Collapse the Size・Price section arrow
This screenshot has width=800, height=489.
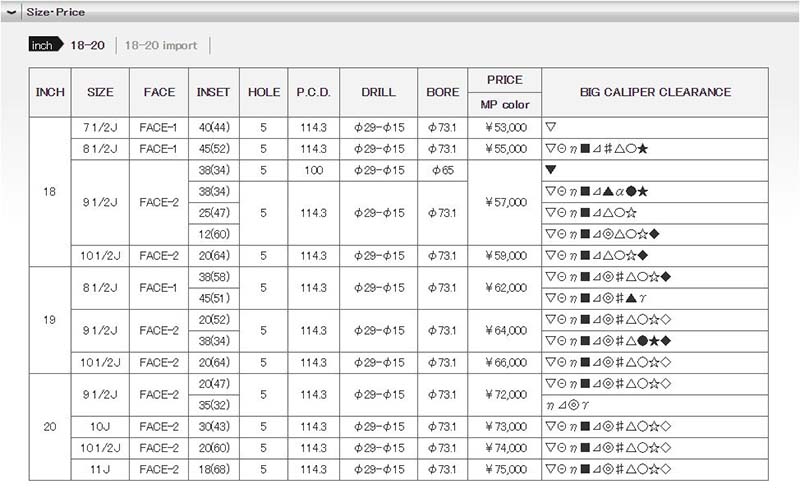click(11, 12)
